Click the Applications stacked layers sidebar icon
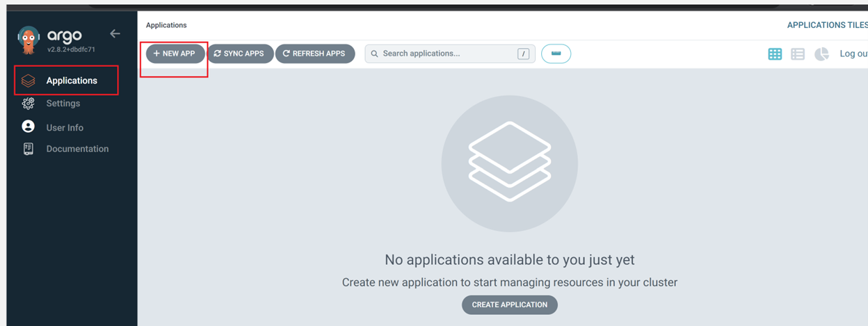The height and width of the screenshot is (326, 868). (x=29, y=81)
